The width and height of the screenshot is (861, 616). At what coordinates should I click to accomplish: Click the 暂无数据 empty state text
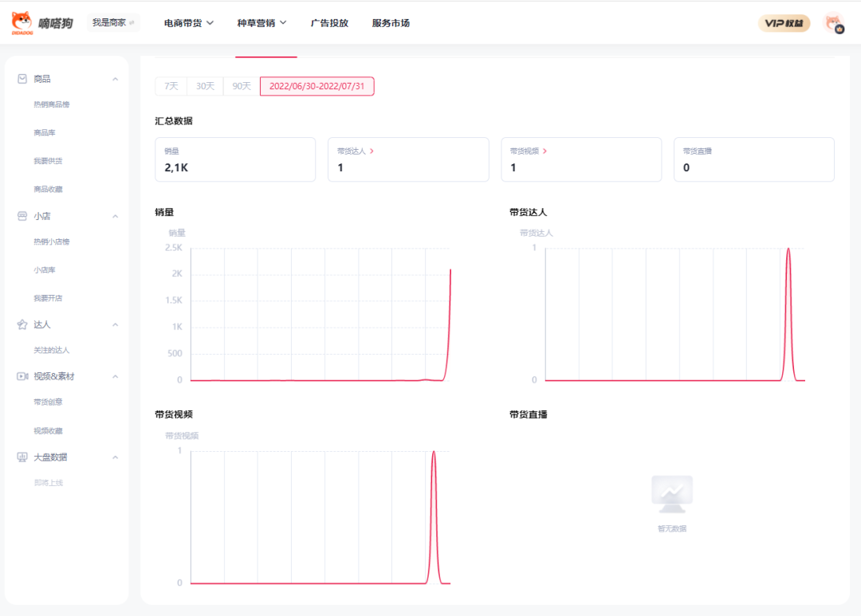(672, 528)
